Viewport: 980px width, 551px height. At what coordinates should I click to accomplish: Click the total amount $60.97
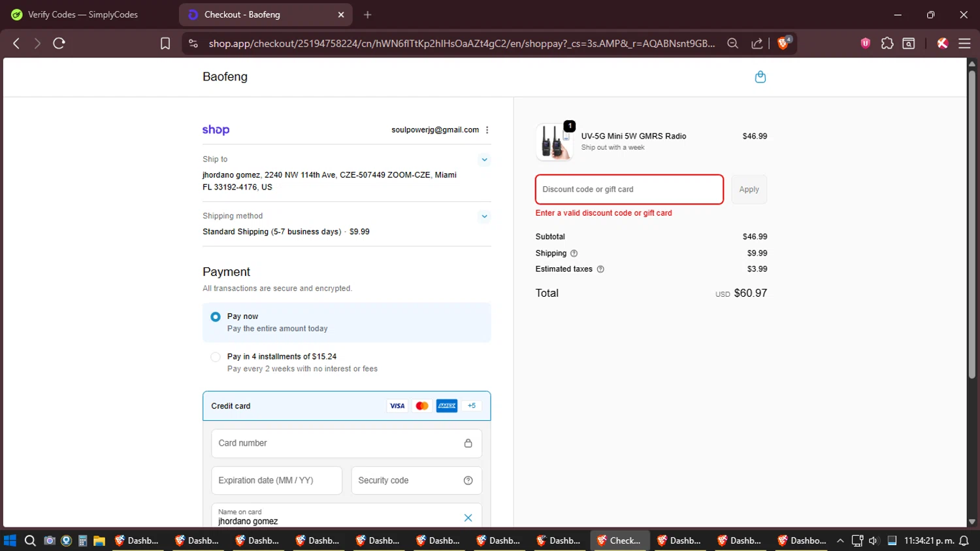[x=750, y=293]
